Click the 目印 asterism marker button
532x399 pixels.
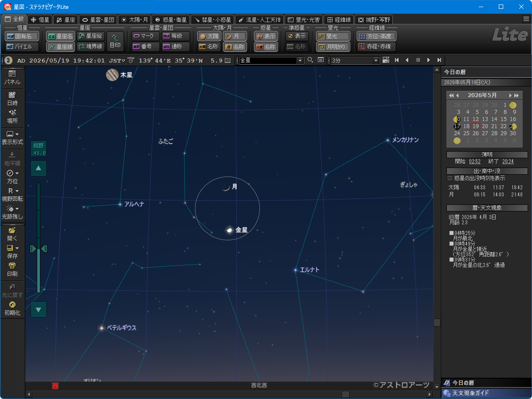[115, 41]
